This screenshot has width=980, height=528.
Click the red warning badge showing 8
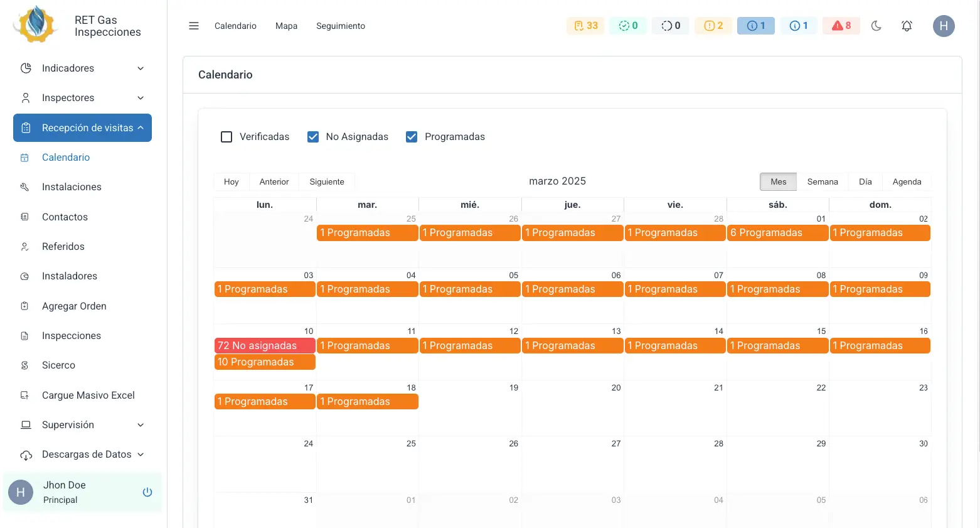(x=841, y=26)
